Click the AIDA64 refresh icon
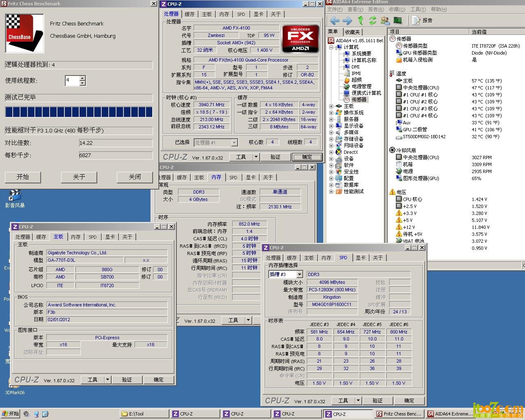525x420 pixels. tap(372, 20)
